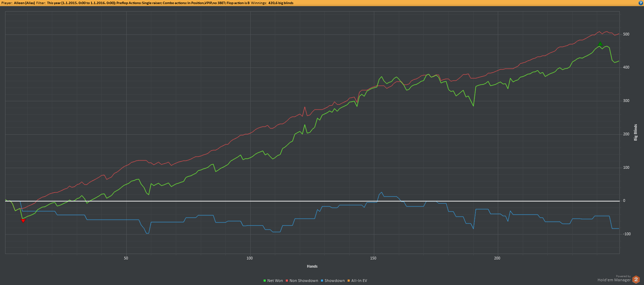Screen dimensions: 644x285
Task: Click the 'Big Blinds' y-axis title
Action: coord(635,132)
